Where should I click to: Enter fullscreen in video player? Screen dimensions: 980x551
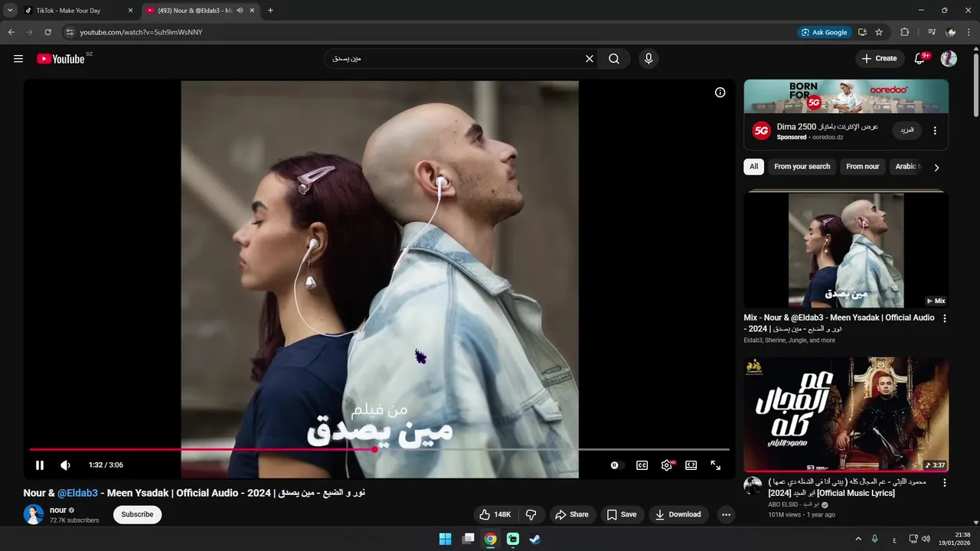(x=716, y=465)
